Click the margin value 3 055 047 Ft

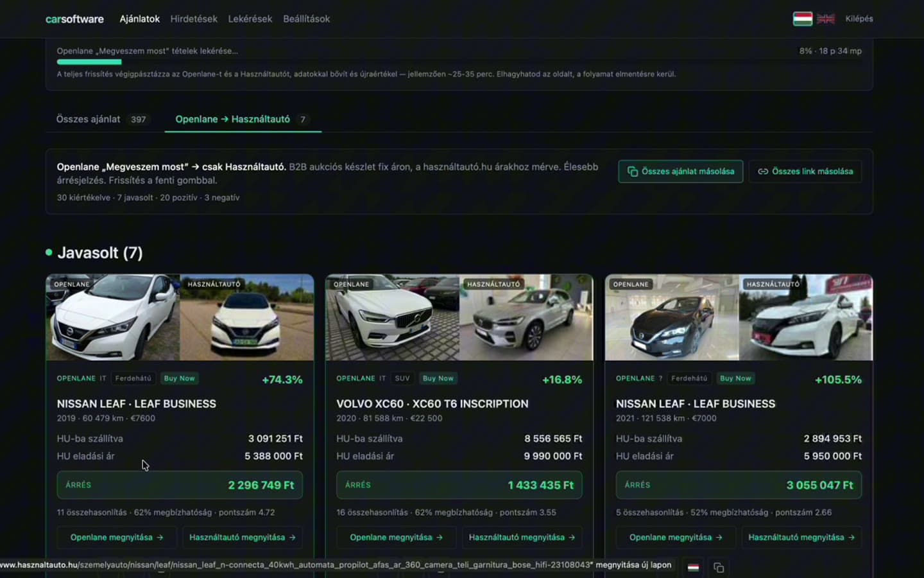(820, 486)
